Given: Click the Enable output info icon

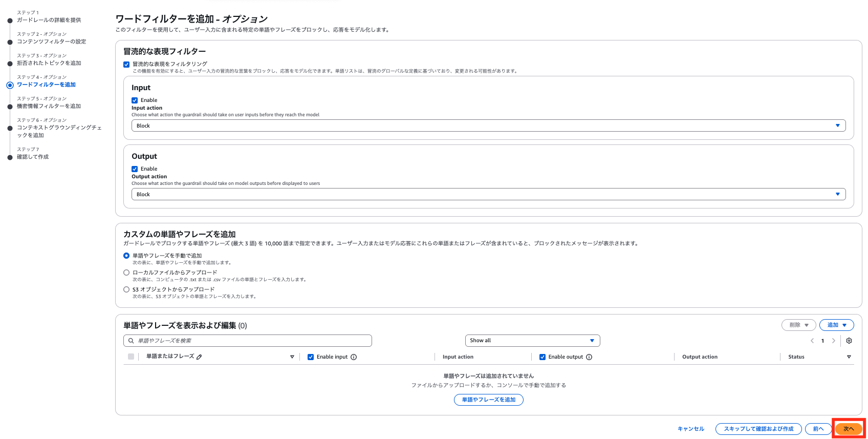Looking at the screenshot, I should [x=589, y=357].
